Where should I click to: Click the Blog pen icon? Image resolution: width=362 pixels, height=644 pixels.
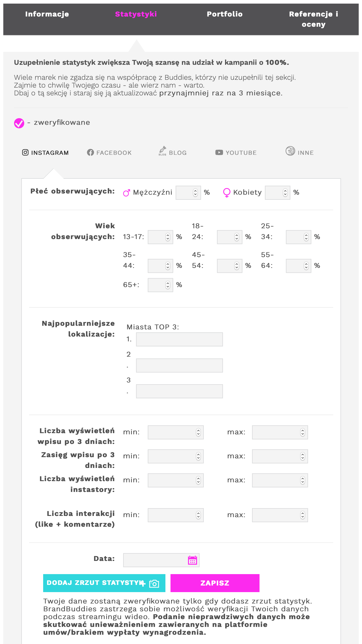(x=162, y=151)
